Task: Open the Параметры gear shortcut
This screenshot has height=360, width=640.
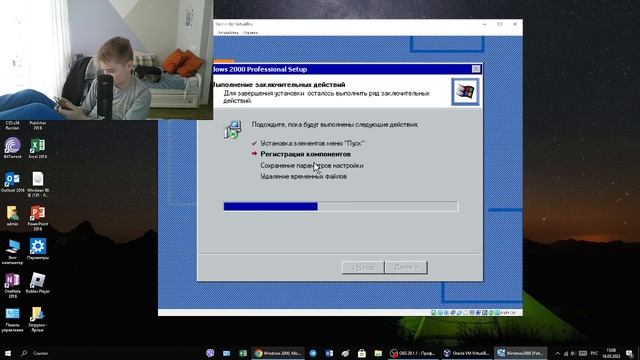Action: pyautogui.click(x=38, y=249)
